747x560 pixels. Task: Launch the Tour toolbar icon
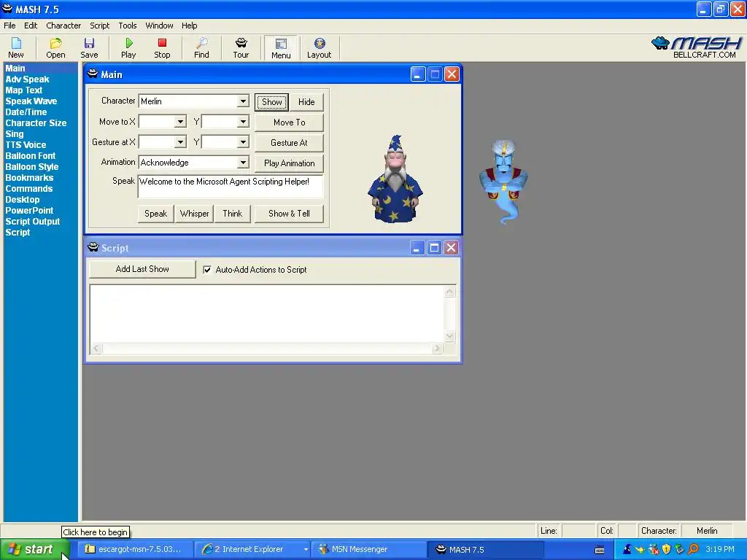[241, 48]
